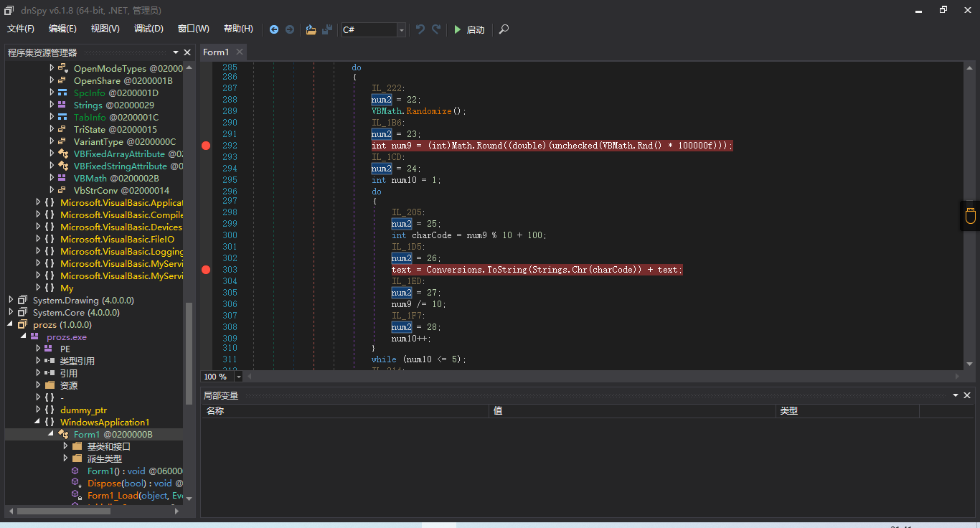980x528 pixels.
Task: Click Conversions.ToString on line 303
Action: click(x=475, y=270)
